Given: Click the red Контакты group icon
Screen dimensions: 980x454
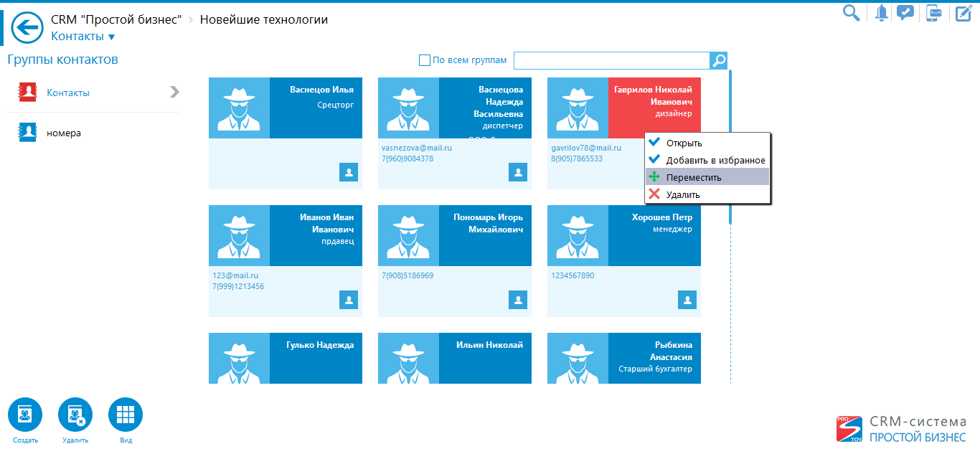Looking at the screenshot, I should [x=27, y=93].
